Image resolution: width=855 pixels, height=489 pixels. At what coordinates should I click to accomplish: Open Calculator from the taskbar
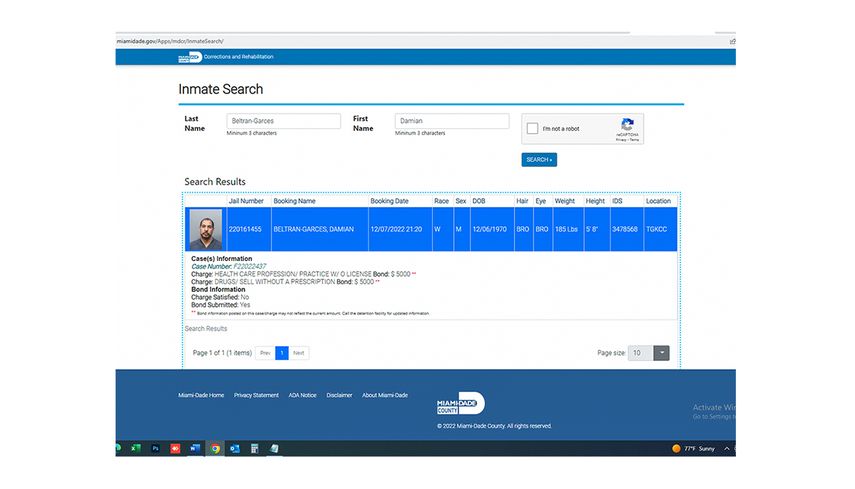coord(254,448)
